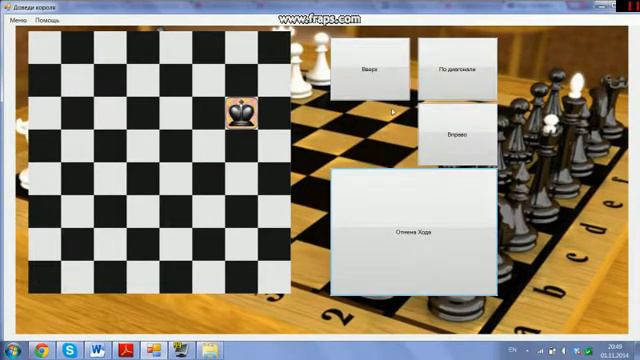640x360 pixels.
Task: Open the Меню menu
Action: pos(18,20)
